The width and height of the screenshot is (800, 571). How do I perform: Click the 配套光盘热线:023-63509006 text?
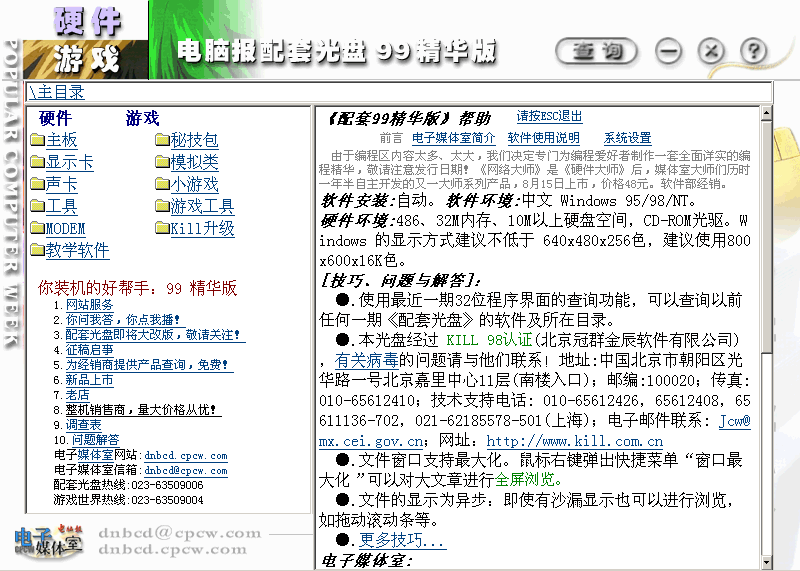coord(128,485)
